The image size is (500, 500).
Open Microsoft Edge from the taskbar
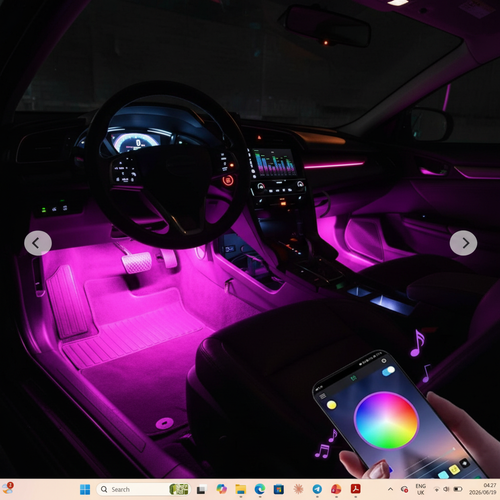[x=260, y=489]
